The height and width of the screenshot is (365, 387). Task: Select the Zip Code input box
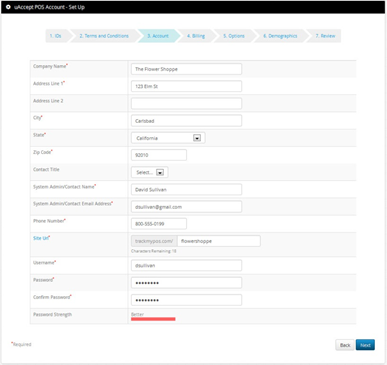coord(159,155)
